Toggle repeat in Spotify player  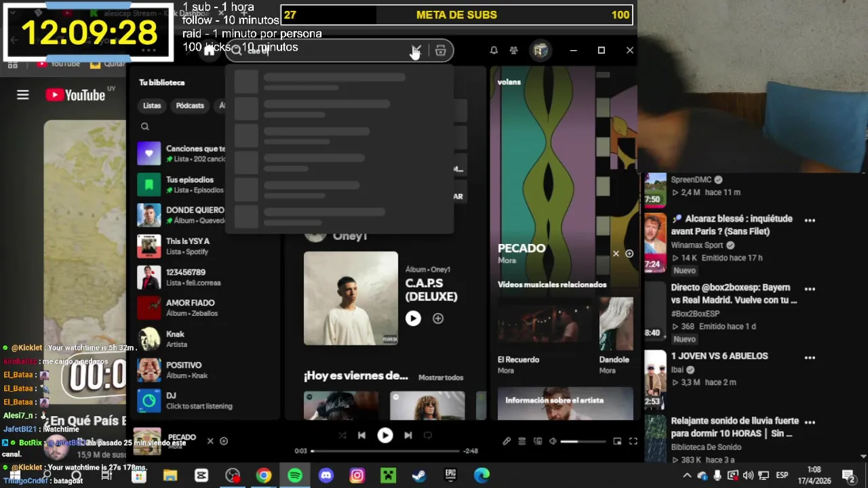(x=427, y=435)
